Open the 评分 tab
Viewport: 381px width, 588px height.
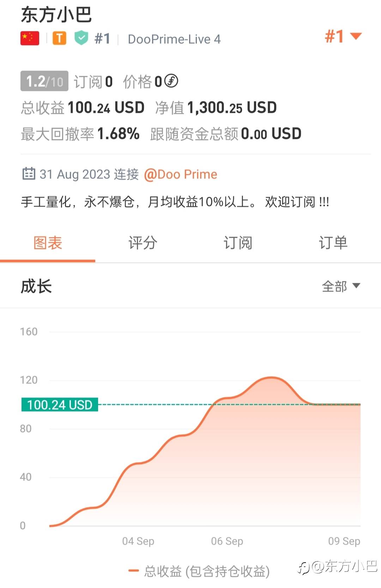coord(143,243)
